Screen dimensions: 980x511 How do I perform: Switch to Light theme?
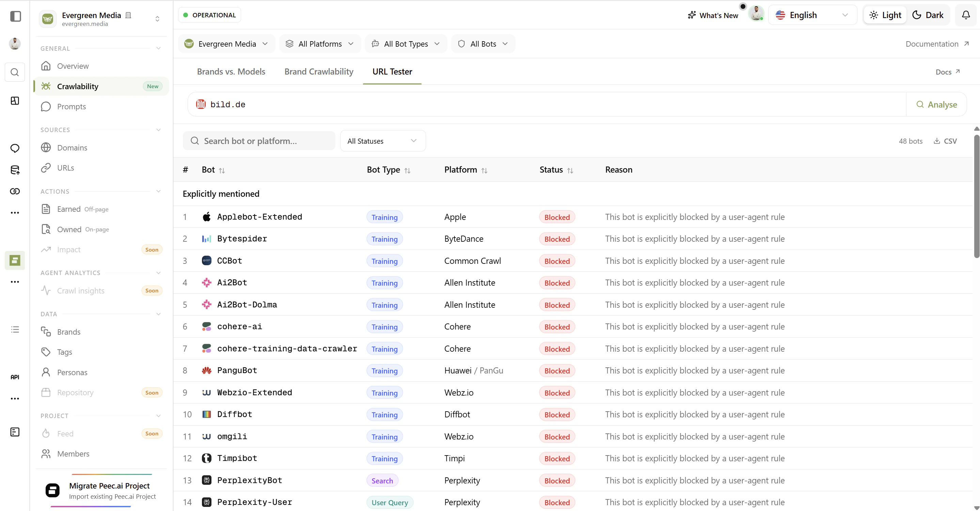[885, 15]
